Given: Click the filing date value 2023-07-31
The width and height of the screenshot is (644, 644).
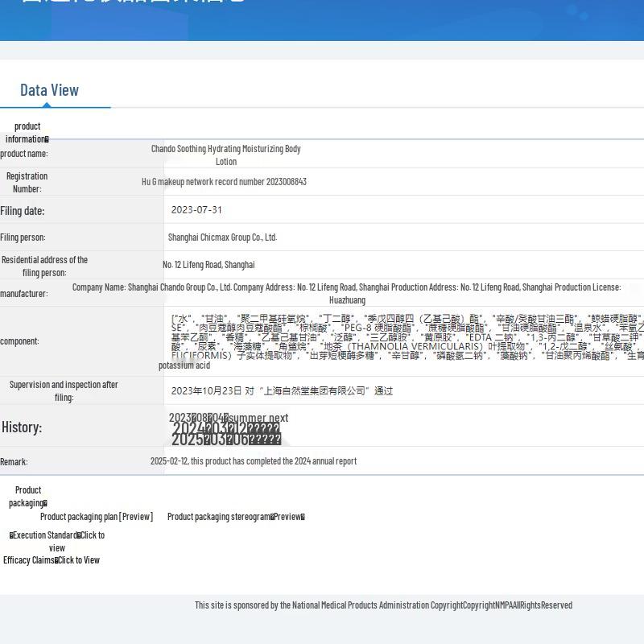Looking at the screenshot, I should [196, 210].
